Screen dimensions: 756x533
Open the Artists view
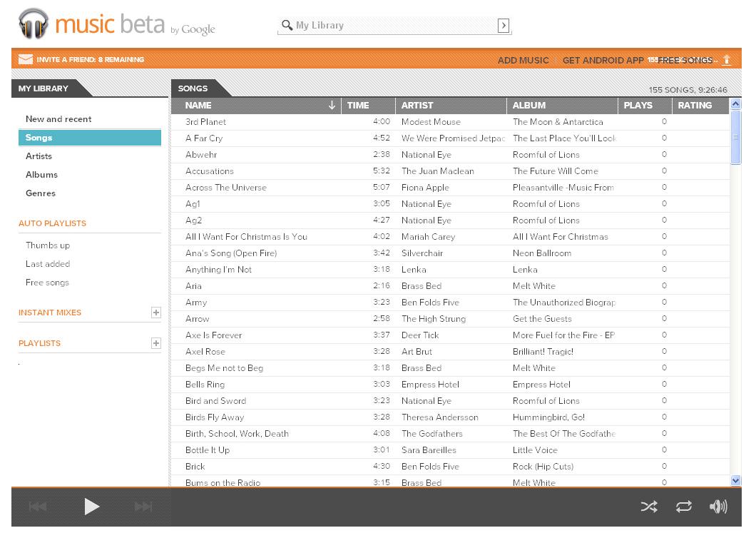tap(39, 156)
